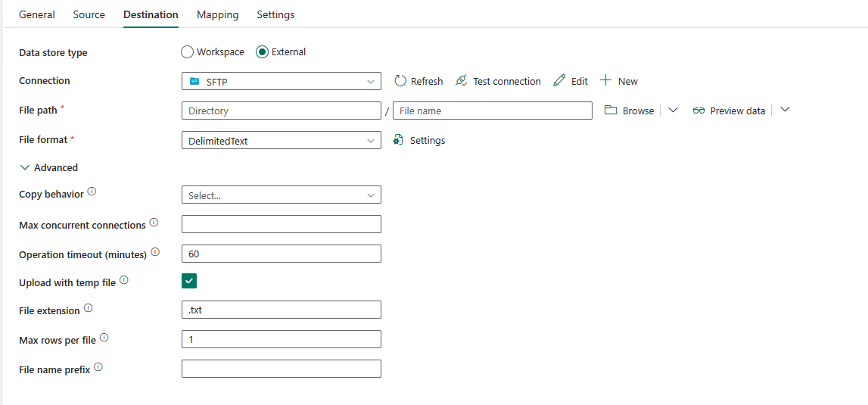Screen dimensions: 868x405
Task: Click the Refresh connection icon
Action: tap(400, 81)
